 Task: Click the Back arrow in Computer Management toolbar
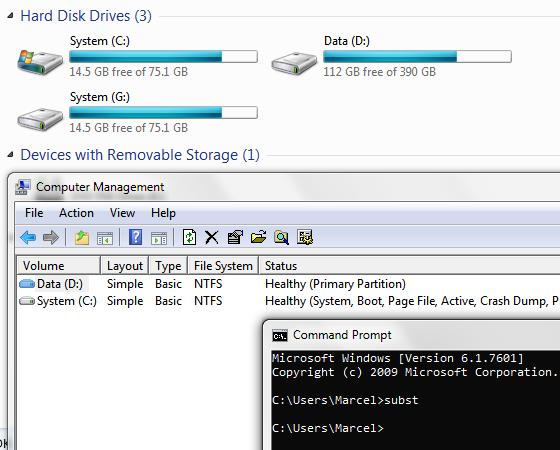[28, 238]
